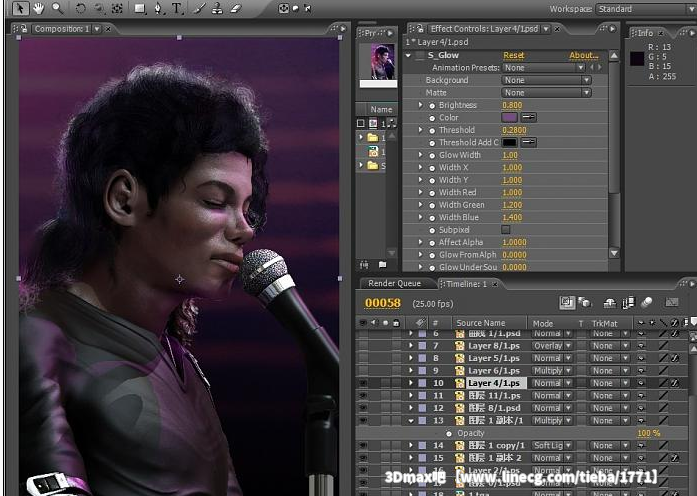Select the Clone Stamp tool

217,8
